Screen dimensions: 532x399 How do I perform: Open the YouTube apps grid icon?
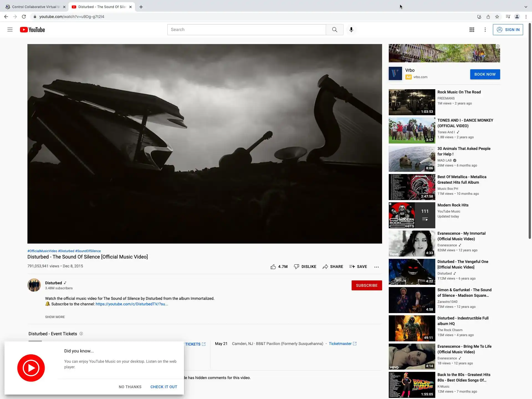(x=472, y=30)
